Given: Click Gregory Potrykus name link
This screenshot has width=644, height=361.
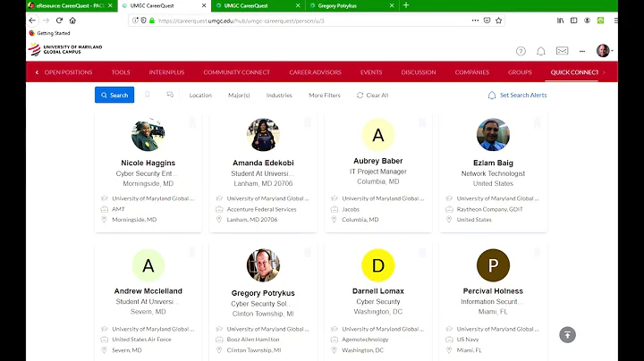Looking at the screenshot, I should click(x=263, y=293).
